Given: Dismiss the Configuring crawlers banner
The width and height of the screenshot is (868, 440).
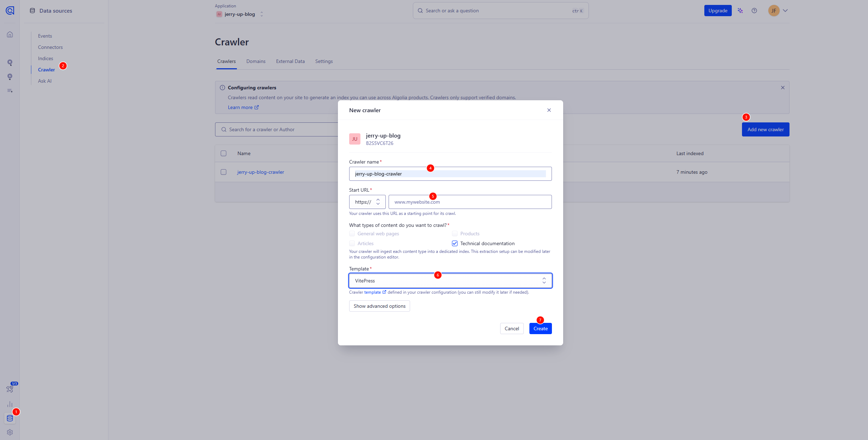Looking at the screenshot, I should [783, 88].
